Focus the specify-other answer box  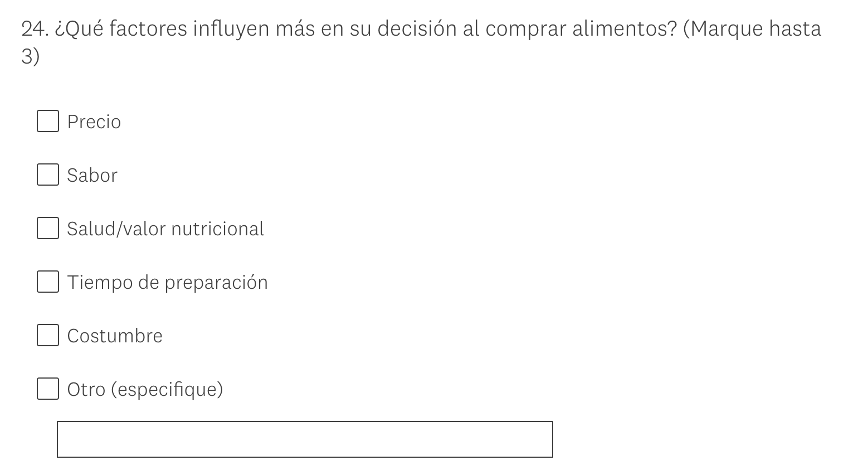pos(305,439)
